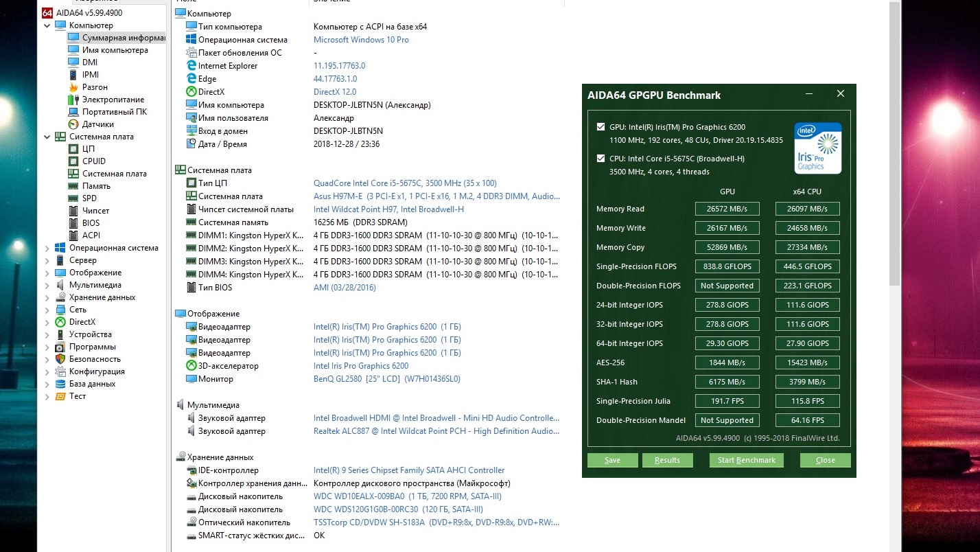980x552 pixels.
Task: Click the processor icon beside ЦП
Action: pos(73,149)
